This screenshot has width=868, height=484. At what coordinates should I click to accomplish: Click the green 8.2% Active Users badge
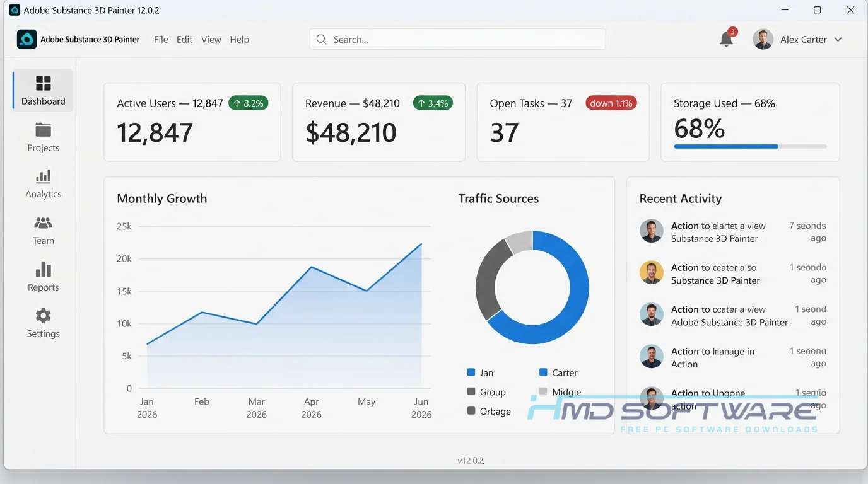249,103
